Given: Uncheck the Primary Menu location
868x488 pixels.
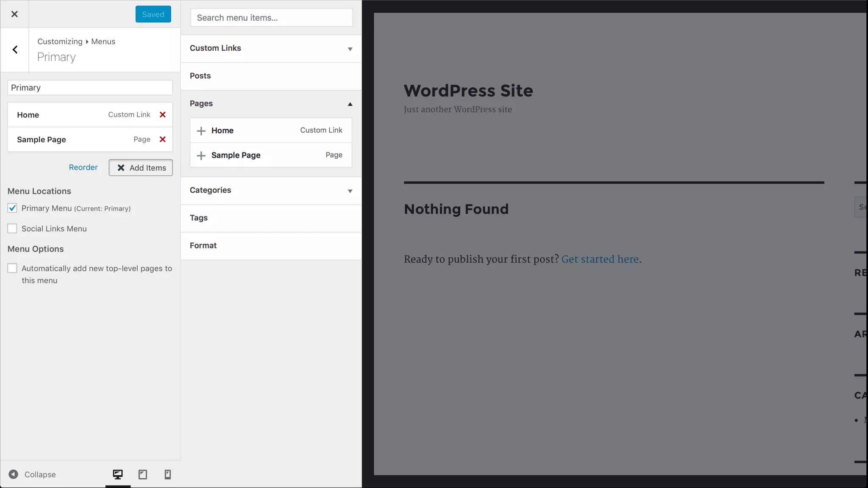Looking at the screenshot, I should 12,208.
